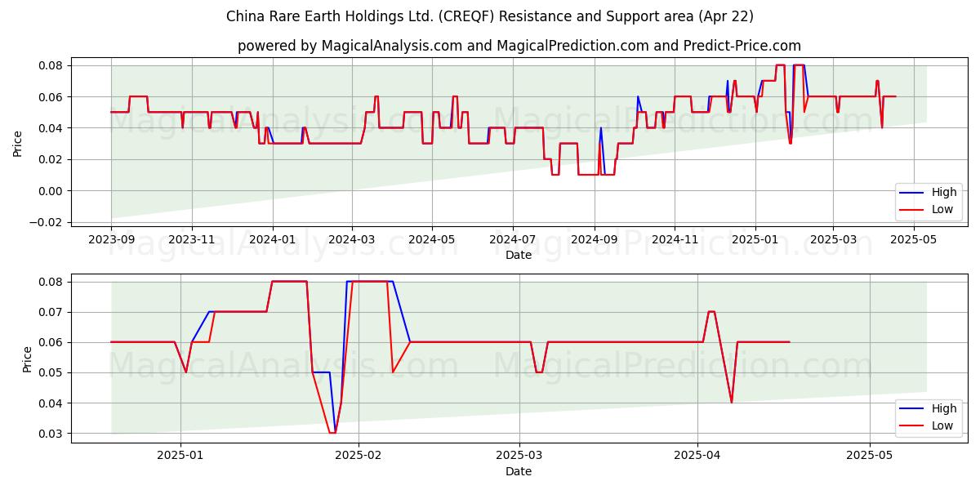This screenshot has width=980, height=490.
Task: Click the '2024-11' x-axis label
Action: [x=674, y=241]
